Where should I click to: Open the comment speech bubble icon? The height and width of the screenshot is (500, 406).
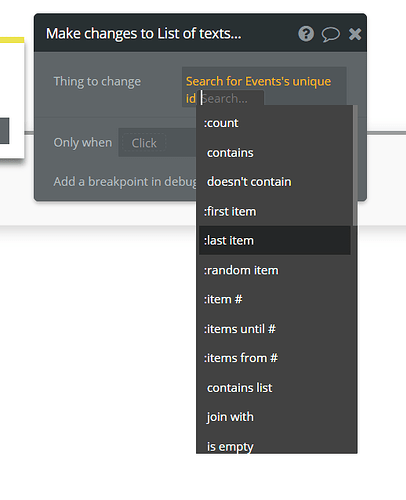tap(330, 34)
